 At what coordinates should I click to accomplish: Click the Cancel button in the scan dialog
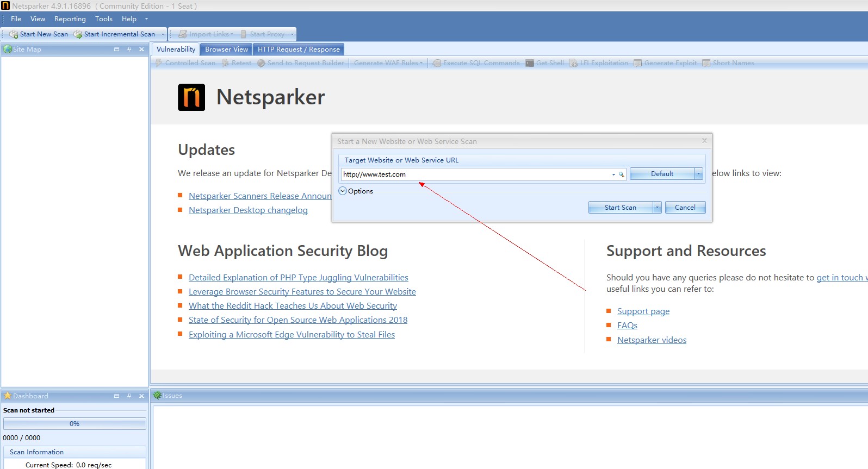[x=685, y=208]
